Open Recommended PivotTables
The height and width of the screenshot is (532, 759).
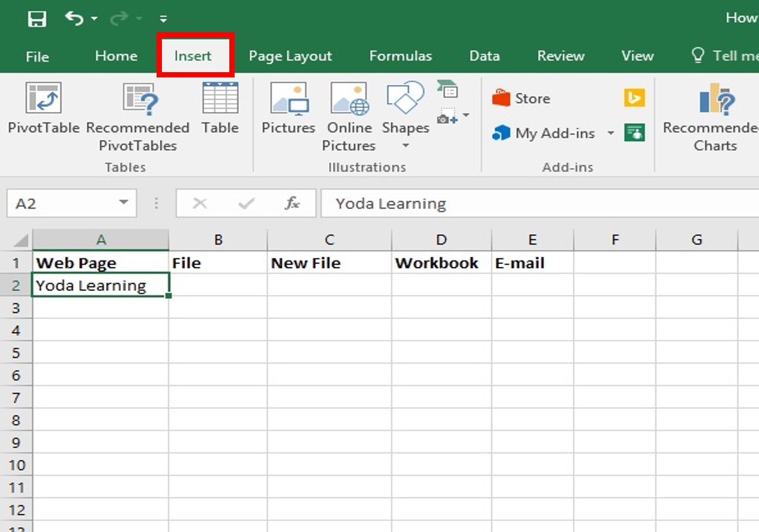[x=138, y=117]
